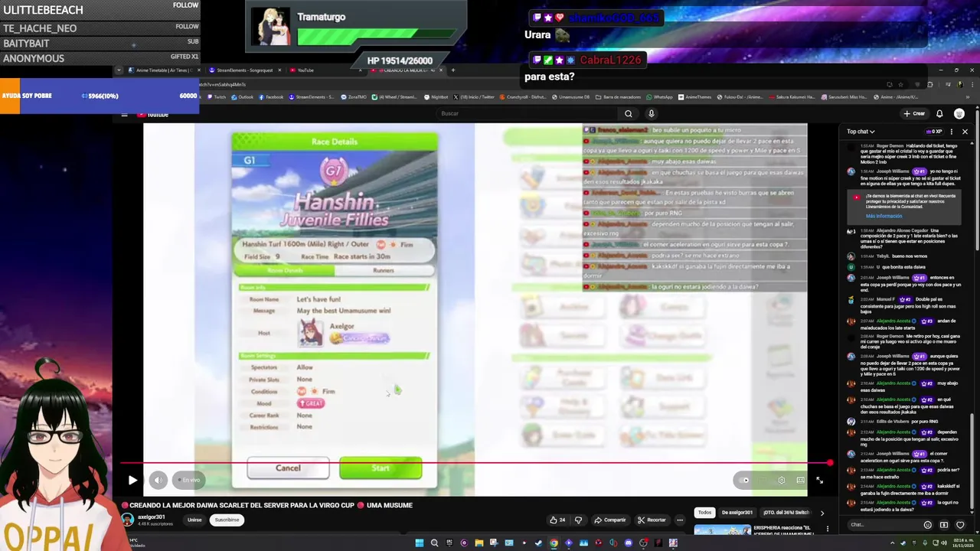Select the De axelgor301 filter chip
980x551 pixels.
click(x=737, y=512)
